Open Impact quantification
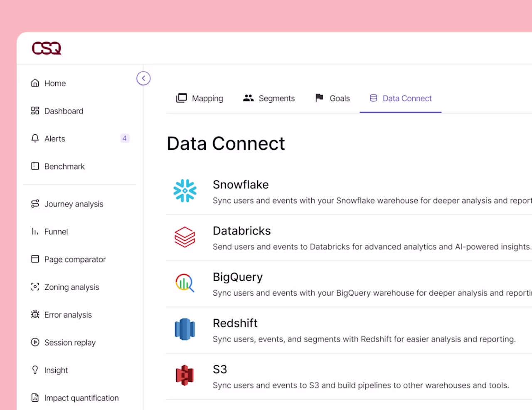 [81, 398]
